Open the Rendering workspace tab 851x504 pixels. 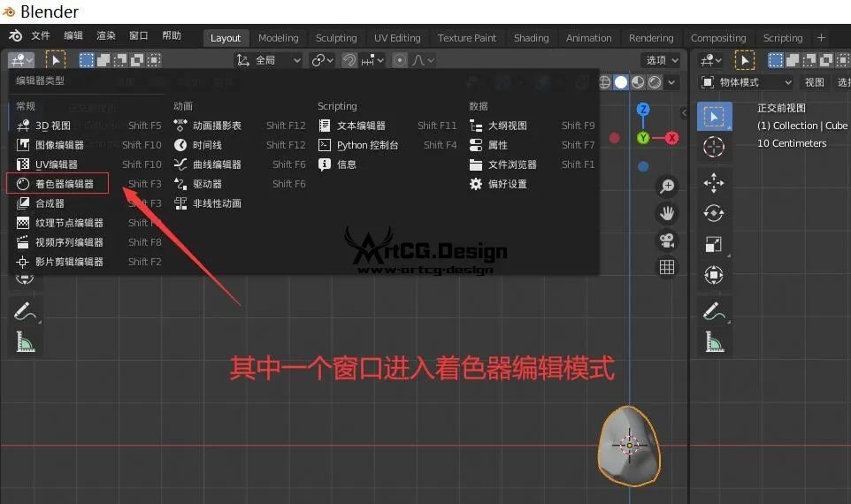pos(651,38)
